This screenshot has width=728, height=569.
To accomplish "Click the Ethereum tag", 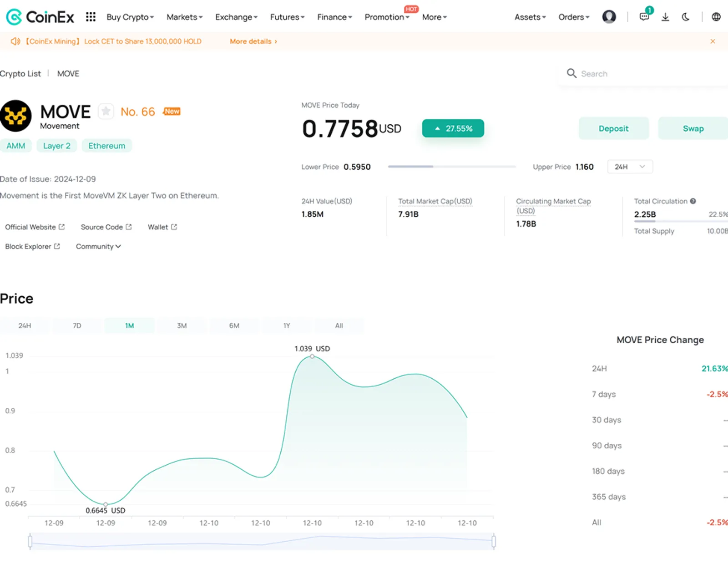I will coord(106,146).
